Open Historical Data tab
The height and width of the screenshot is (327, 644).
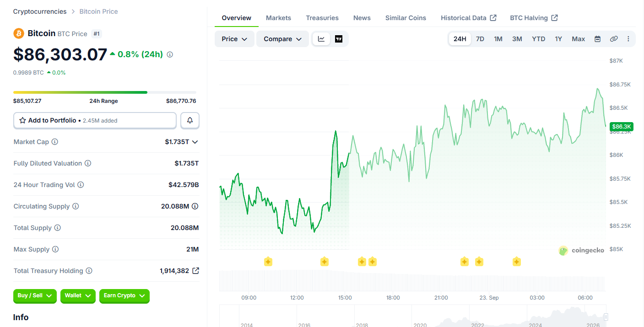pos(469,18)
